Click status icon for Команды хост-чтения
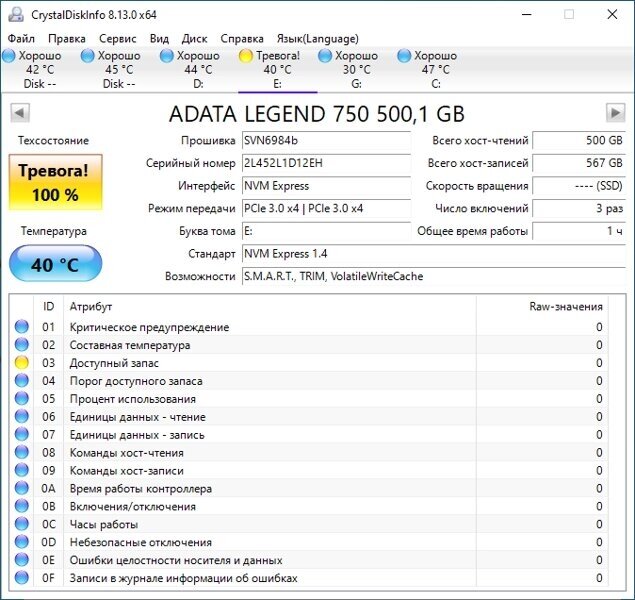Image resolution: width=635 pixels, height=600 pixels. click(21, 452)
